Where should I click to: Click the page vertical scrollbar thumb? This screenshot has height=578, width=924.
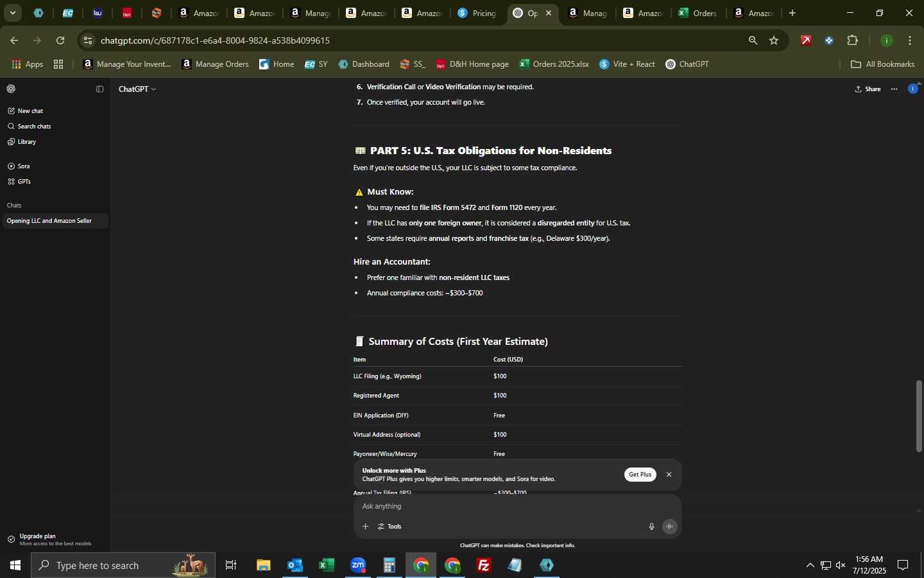click(919, 416)
